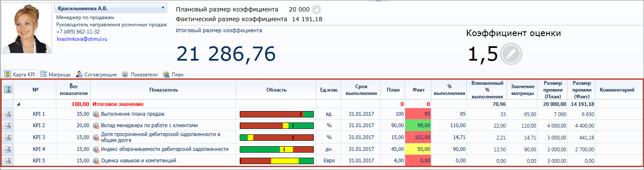The height and width of the screenshot is (170, 644).
Task: Click the Евро unit cell in KPI 5
Action: pos(329,161)
